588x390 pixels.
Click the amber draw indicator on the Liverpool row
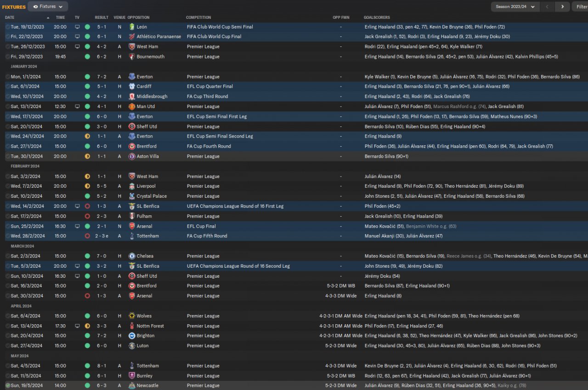(x=87, y=186)
